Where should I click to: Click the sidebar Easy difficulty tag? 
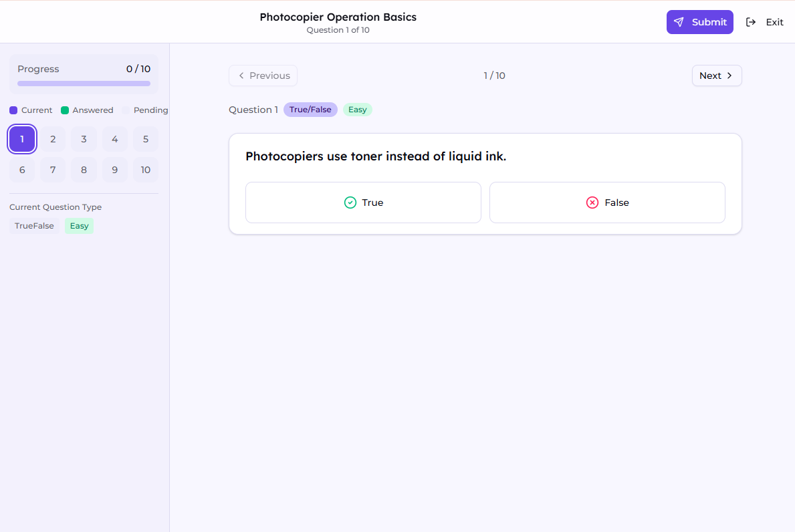coord(79,226)
